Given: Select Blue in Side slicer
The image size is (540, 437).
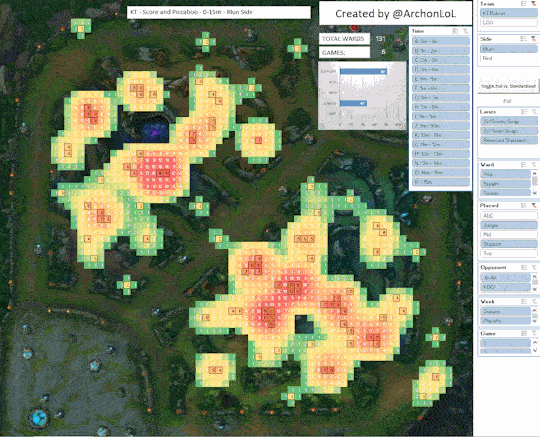Looking at the screenshot, I should click(x=509, y=49).
